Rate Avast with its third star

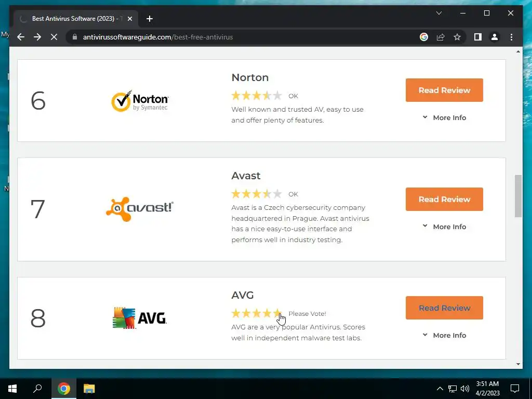tap(257, 194)
